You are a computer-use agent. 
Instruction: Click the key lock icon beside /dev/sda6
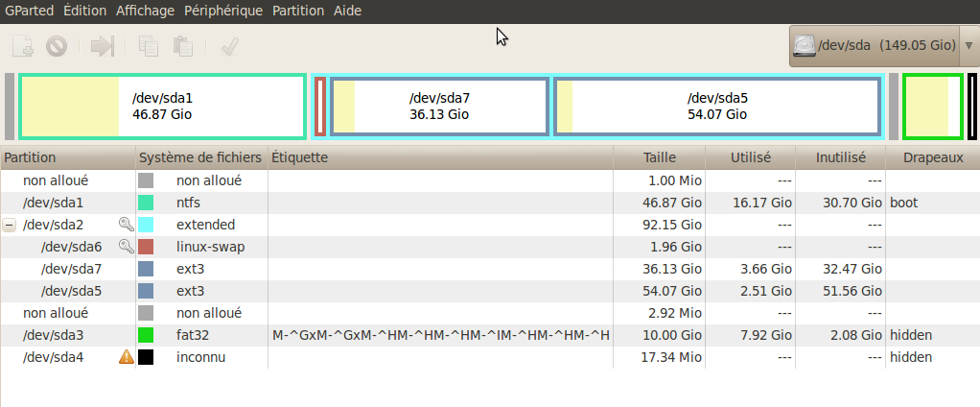coord(127,247)
